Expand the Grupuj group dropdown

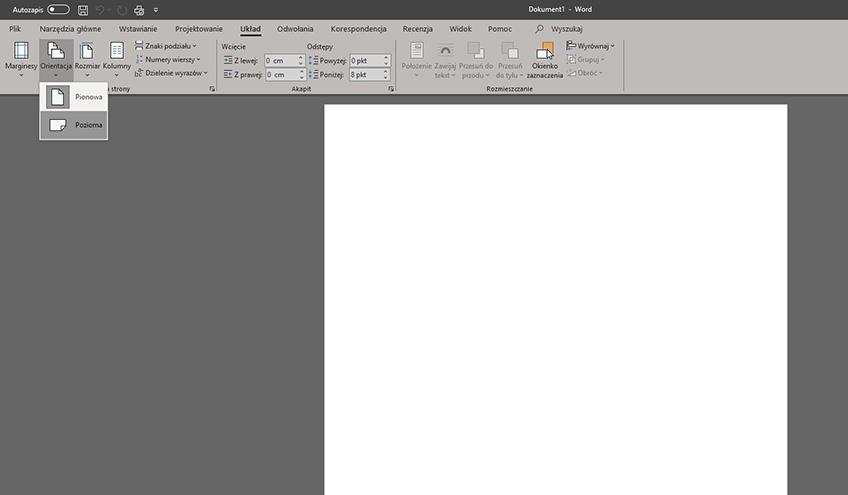click(586, 60)
